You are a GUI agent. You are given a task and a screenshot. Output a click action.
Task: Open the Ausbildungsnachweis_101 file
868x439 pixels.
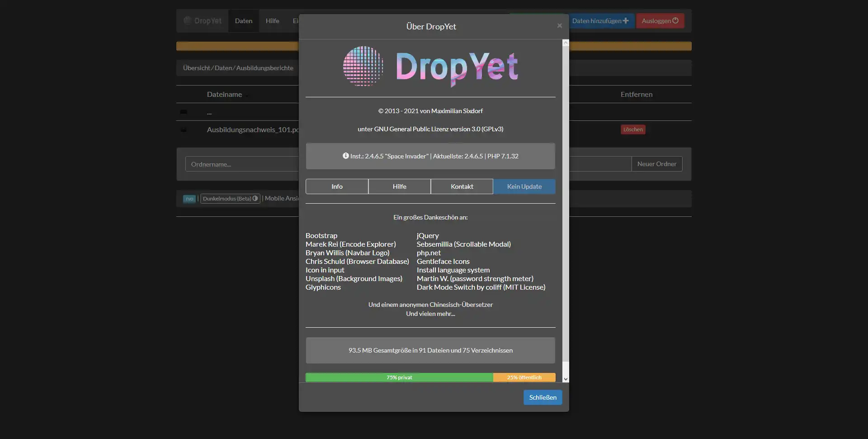click(253, 129)
